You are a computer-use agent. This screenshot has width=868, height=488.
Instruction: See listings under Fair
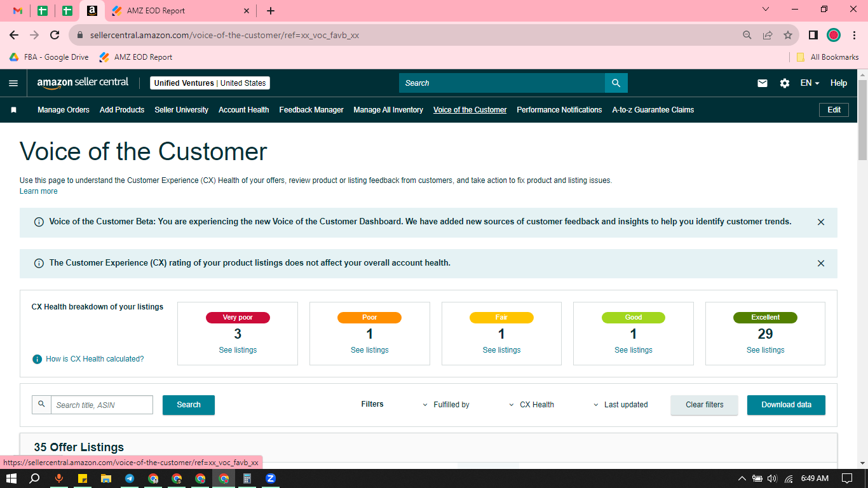(501, 350)
